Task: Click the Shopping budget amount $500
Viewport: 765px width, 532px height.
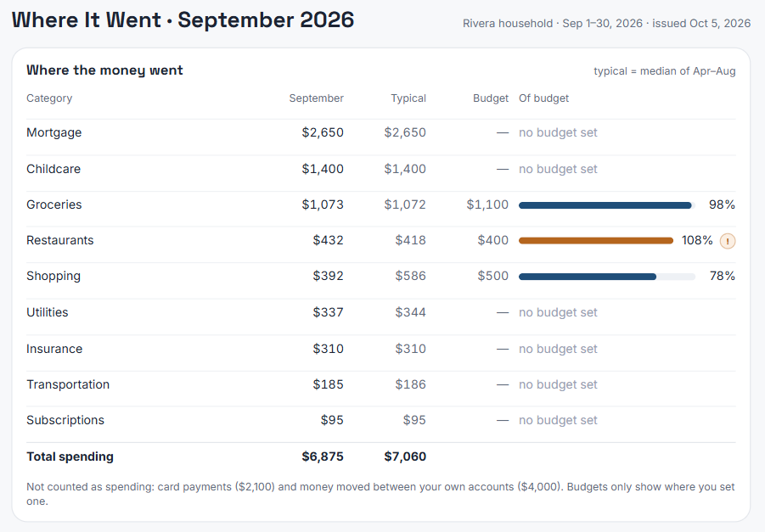Action: pos(492,276)
